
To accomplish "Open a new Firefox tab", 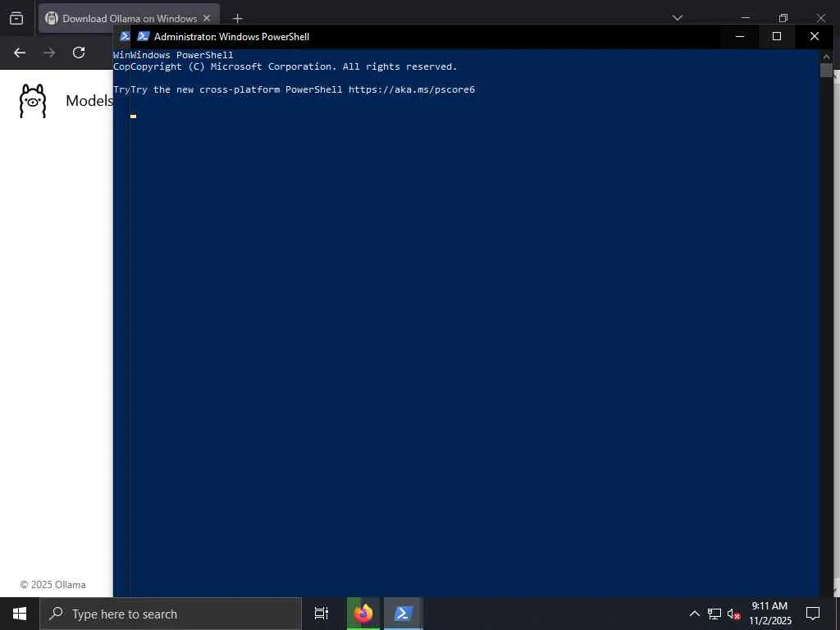I will 237,19.
